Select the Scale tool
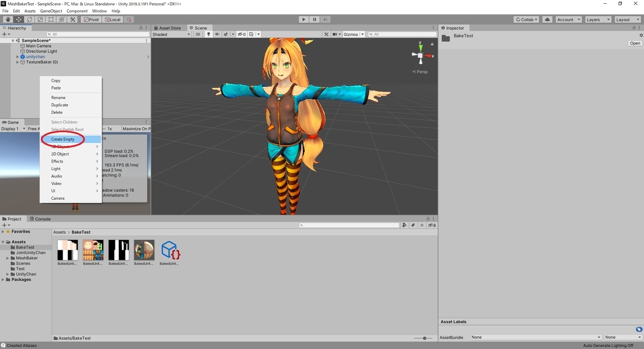Screen dimensions: 644x349 (x=40, y=19)
